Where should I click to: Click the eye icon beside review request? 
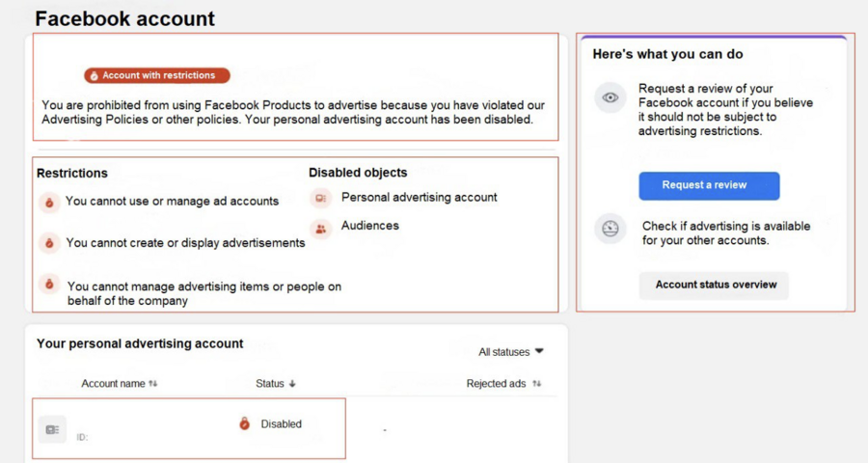(610, 97)
